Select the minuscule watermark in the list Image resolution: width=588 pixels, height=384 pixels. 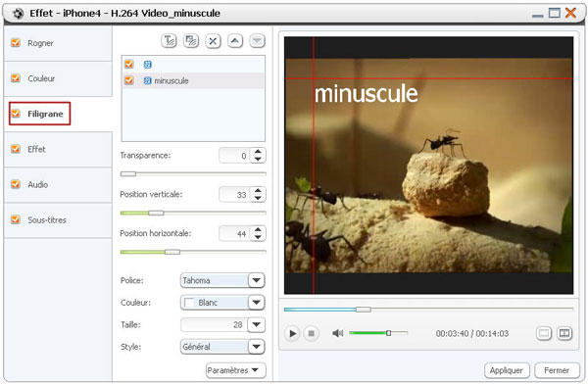(x=193, y=80)
